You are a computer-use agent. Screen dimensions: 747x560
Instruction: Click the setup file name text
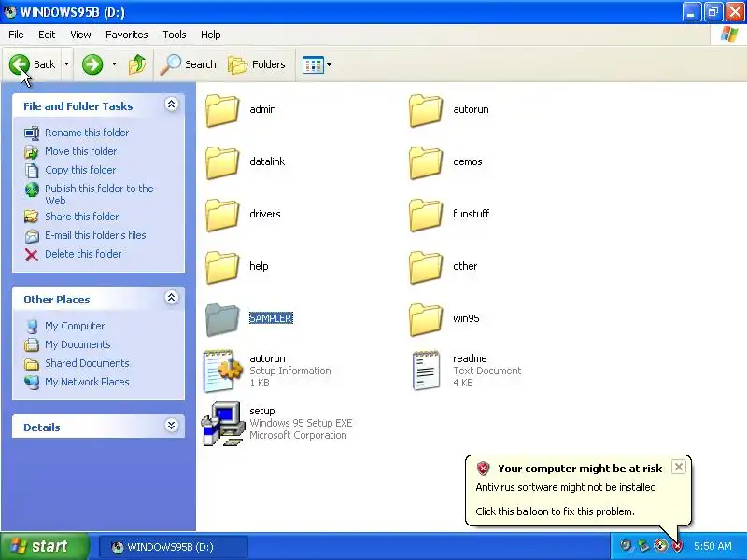click(262, 411)
